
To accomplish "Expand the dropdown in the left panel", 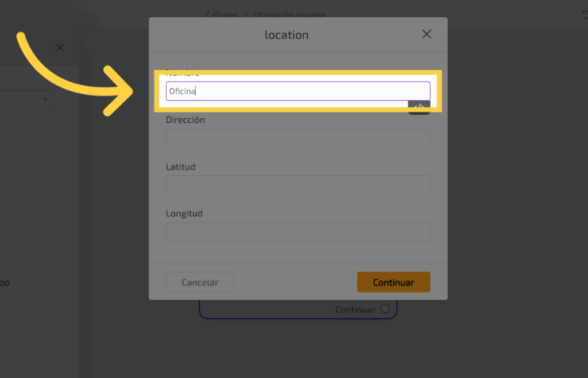I will click(45, 100).
